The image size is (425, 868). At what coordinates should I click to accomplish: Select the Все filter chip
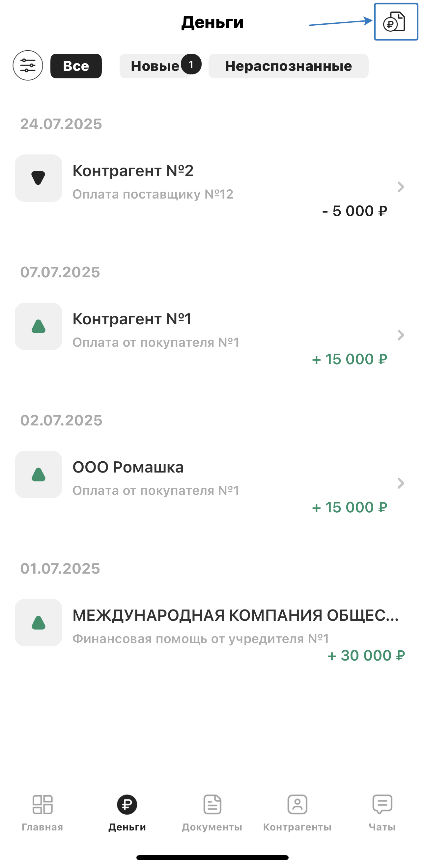tap(76, 66)
